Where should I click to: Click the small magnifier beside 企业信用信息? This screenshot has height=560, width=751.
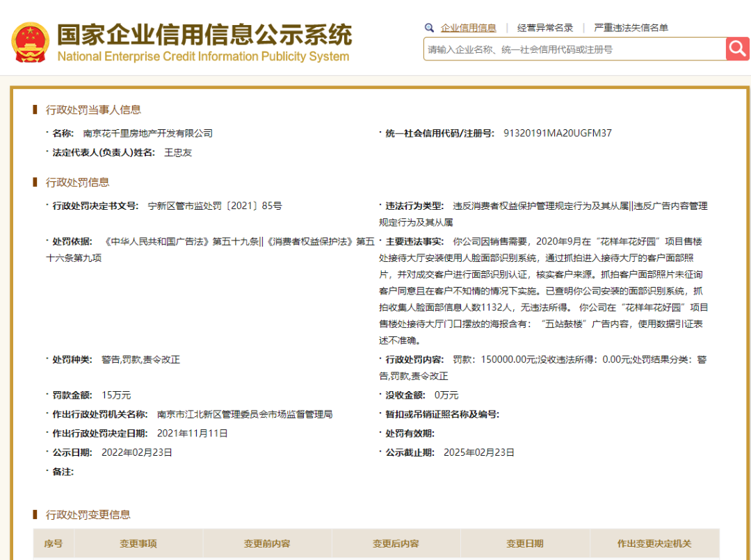tap(429, 28)
